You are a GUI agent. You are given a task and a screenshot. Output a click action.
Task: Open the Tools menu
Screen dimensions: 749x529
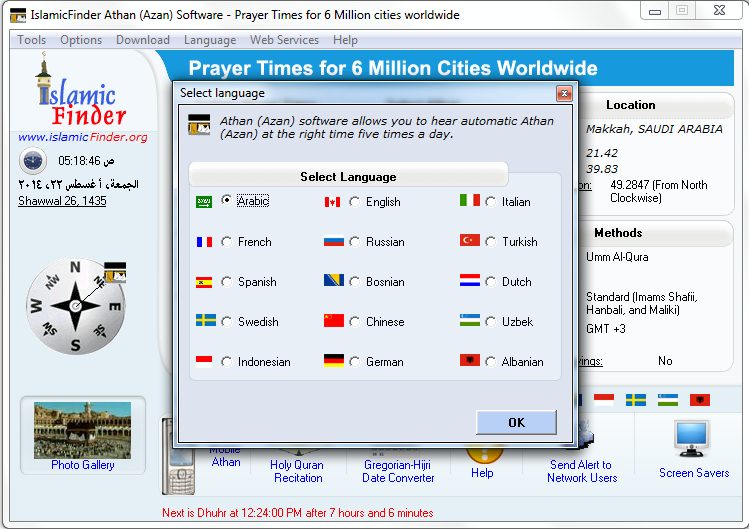click(x=32, y=40)
